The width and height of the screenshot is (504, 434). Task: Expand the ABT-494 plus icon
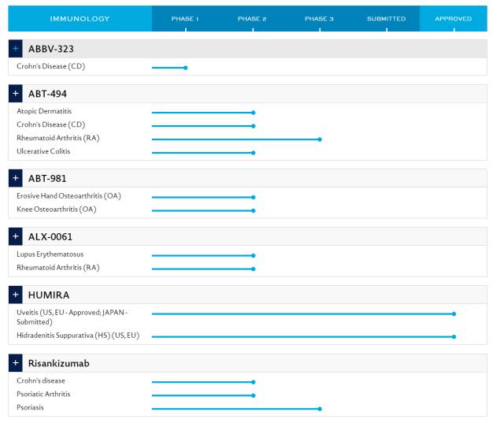(x=16, y=94)
